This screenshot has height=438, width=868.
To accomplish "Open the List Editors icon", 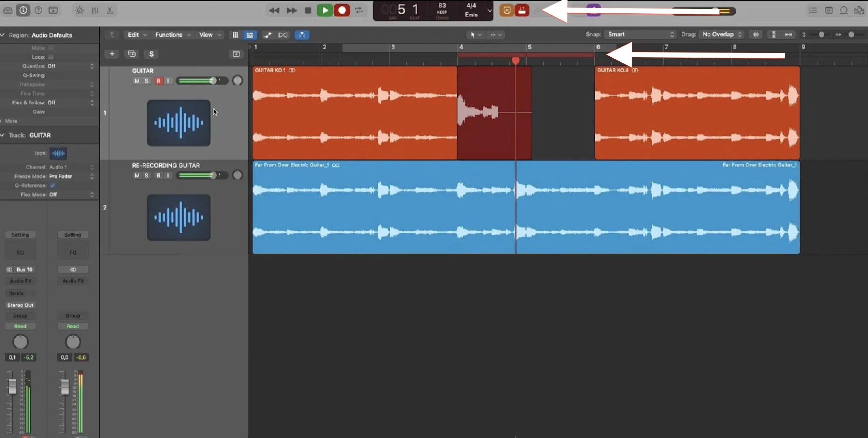I will 813,10.
